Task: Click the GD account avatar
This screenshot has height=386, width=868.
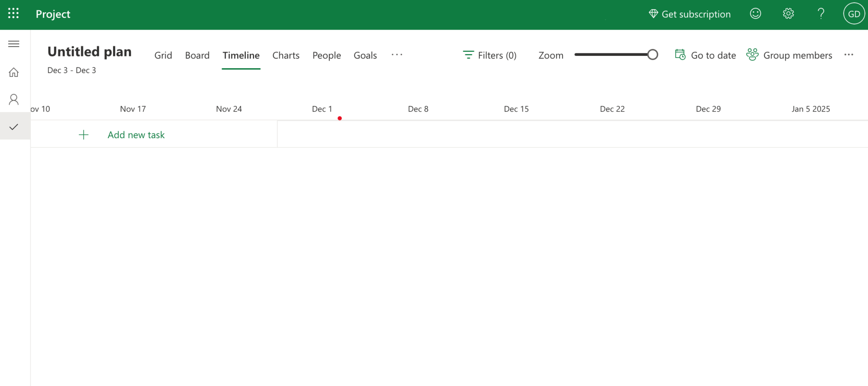Action: pyautogui.click(x=854, y=13)
